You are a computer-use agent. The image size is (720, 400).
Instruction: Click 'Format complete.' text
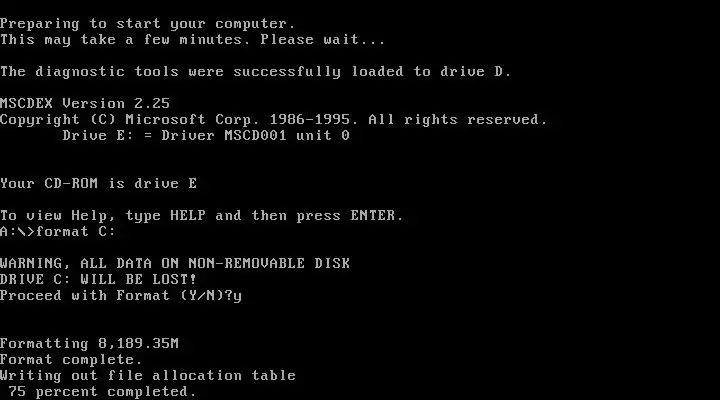tap(71, 359)
